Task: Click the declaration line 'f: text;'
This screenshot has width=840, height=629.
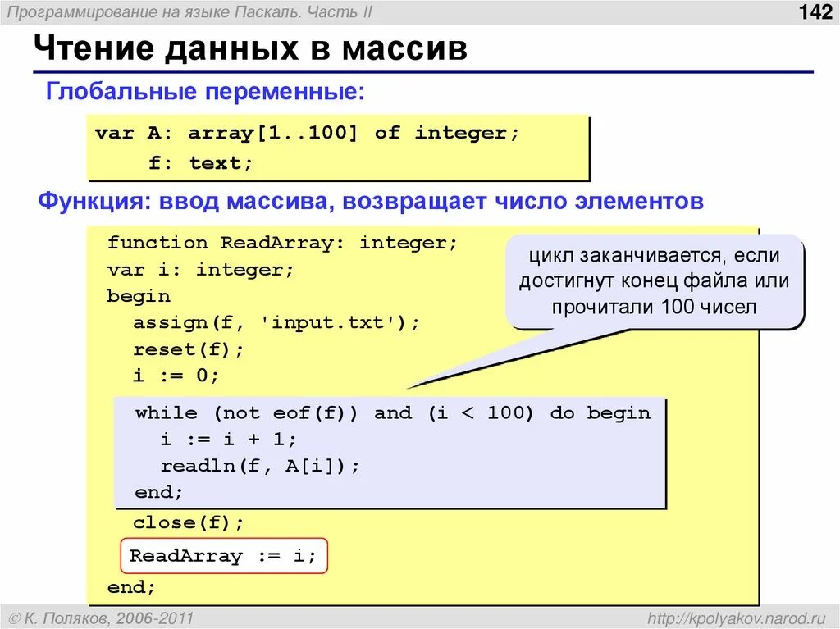Action: pyautogui.click(x=200, y=163)
